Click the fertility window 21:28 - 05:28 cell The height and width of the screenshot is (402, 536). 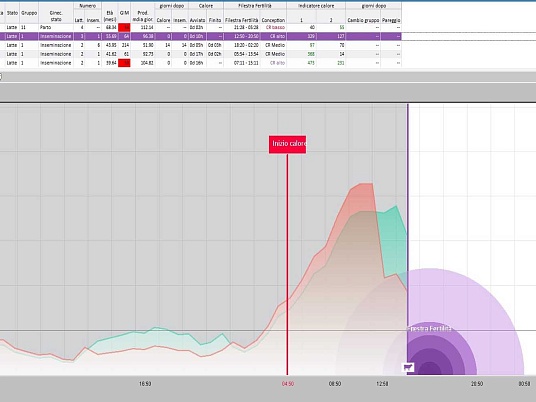(x=246, y=27)
